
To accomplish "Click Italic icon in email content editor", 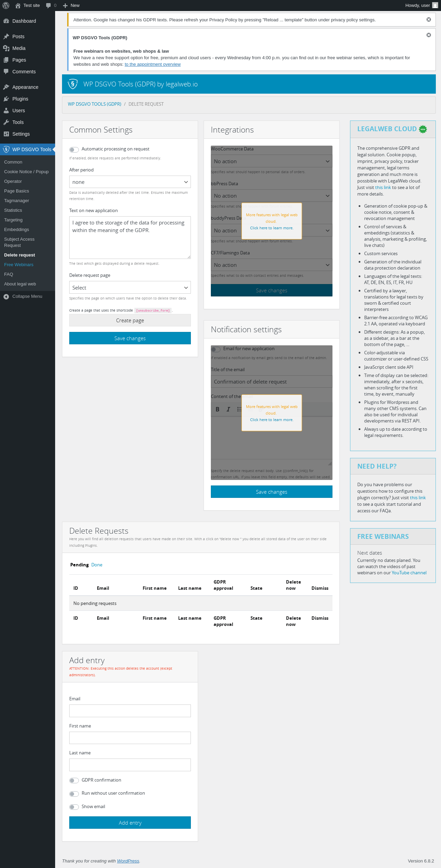I will pos(228,409).
